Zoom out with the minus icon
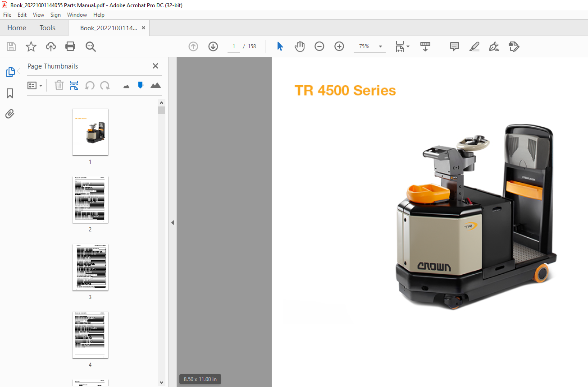Image resolution: width=588 pixels, height=387 pixels. point(319,46)
